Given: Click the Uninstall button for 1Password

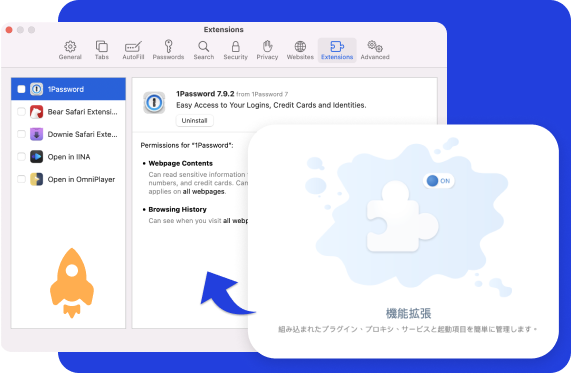Looking at the screenshot, I should (x=194, y=121).
